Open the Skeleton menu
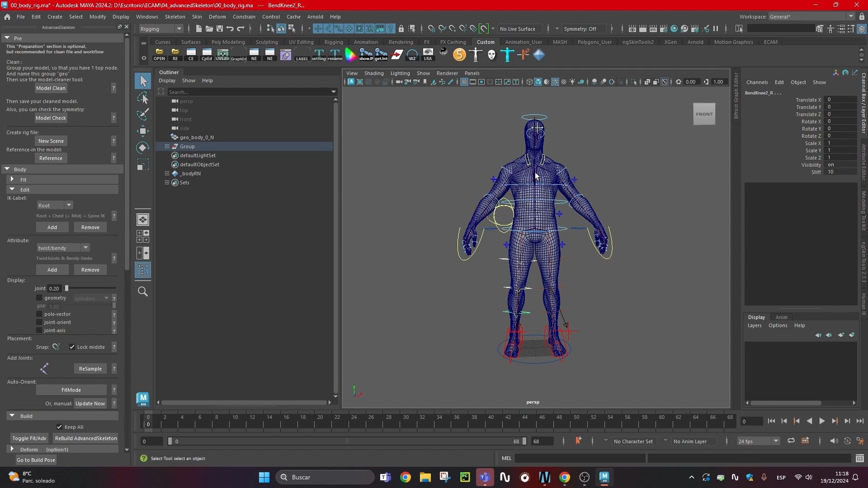This screenshot has height=488, width=868. [175, 17]
